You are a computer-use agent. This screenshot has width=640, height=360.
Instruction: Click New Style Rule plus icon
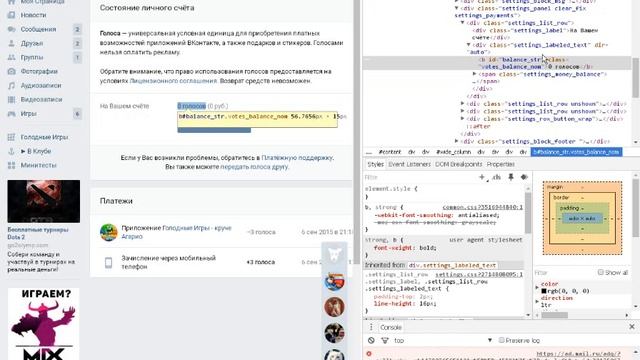click(x=482, y=177)
